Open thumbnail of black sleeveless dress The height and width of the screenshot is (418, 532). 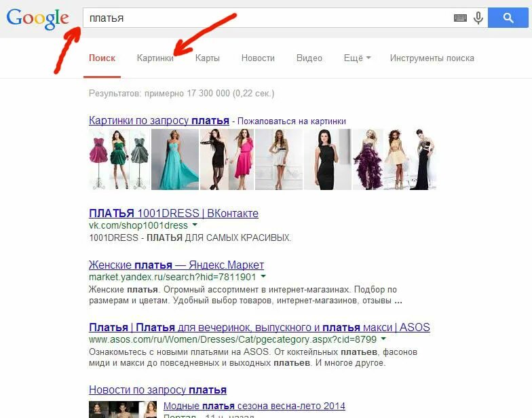pyautogui.click(x=327, y=159)
